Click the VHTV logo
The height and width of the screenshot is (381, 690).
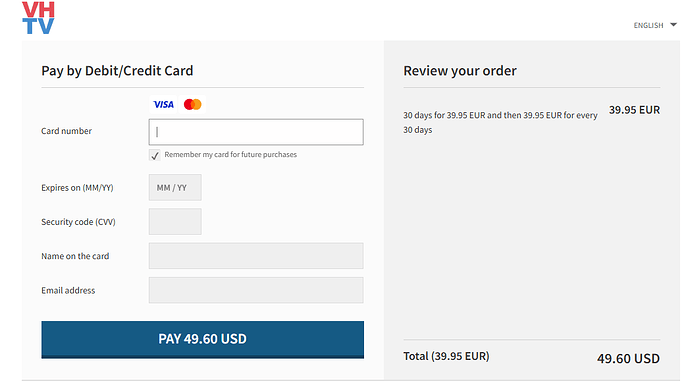click(38, 18)
